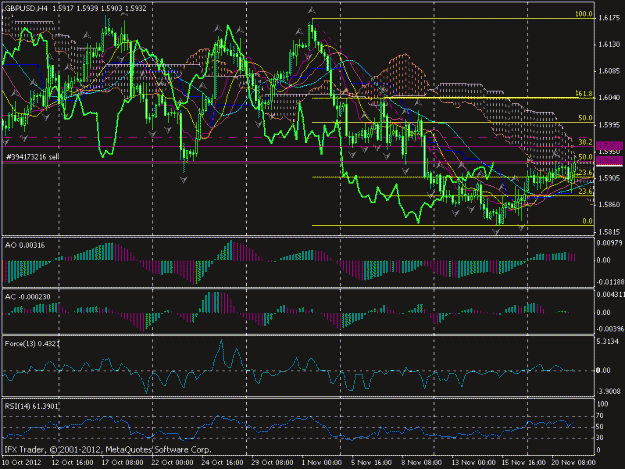Click the 'Force(13) 0.4321' indicator label
Screen dimensions: 625x469
pos(32,343)
